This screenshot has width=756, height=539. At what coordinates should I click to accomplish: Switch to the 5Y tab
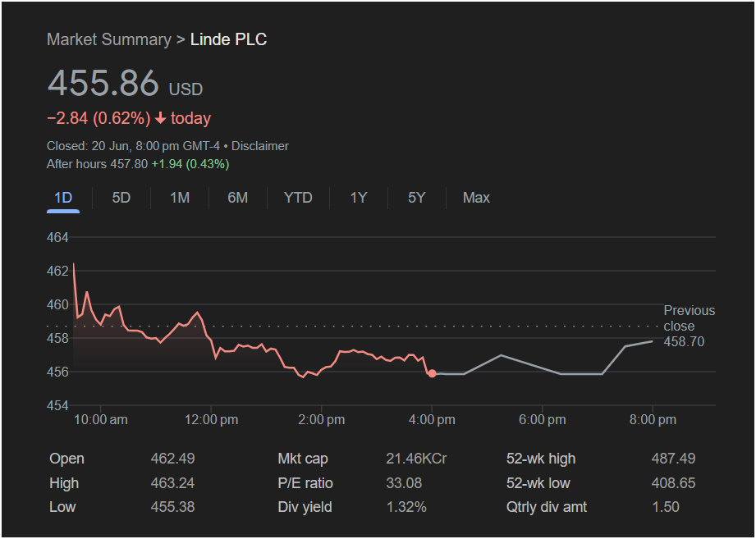(416, 198)
